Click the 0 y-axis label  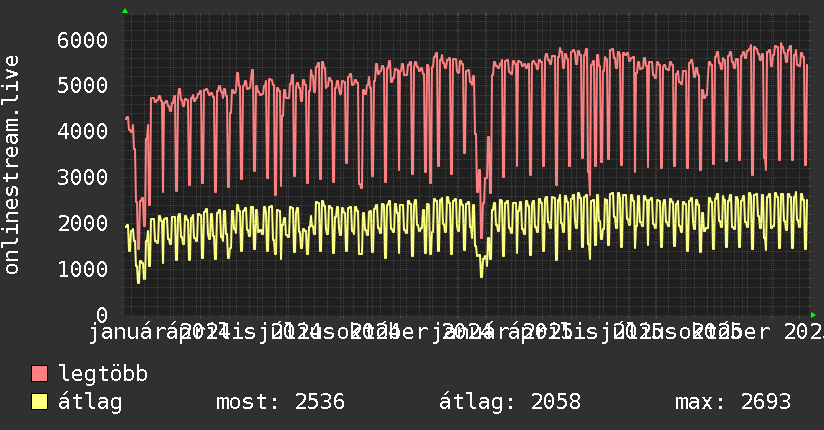102,314
